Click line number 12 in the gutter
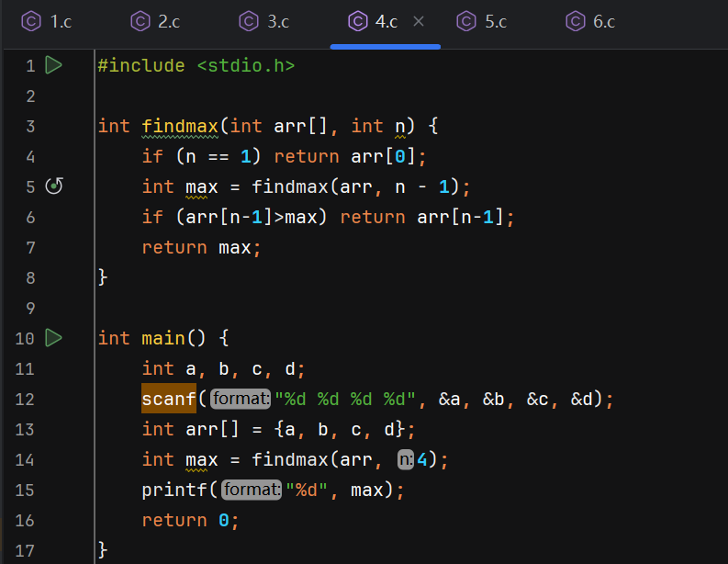This screenshot has width=728, height=564. [x=25, y=400]
